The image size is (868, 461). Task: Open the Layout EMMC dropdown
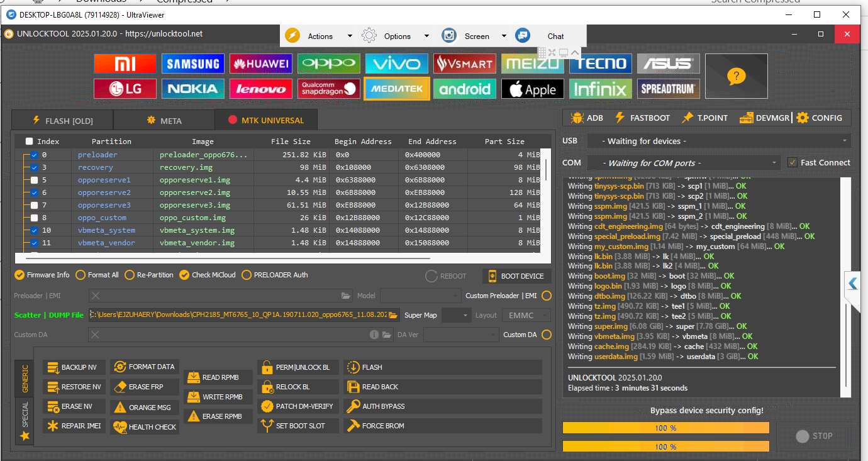coord(526,315)
